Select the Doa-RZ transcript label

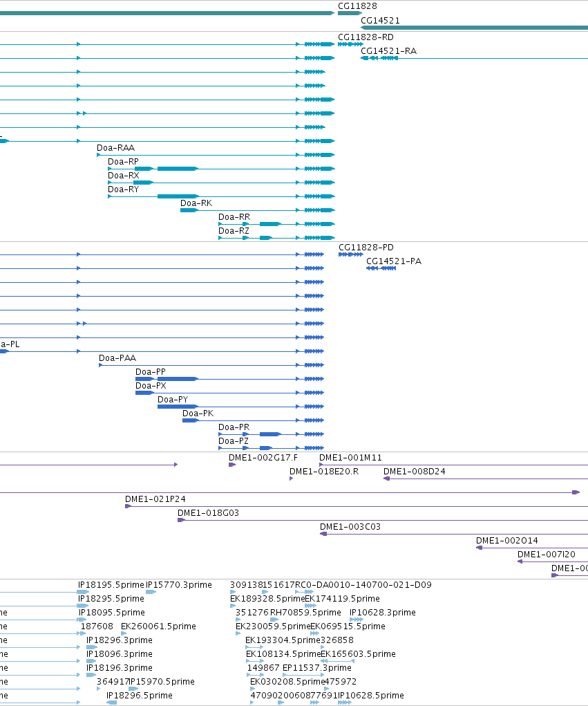pyautogui.click(x=234, y=230)
